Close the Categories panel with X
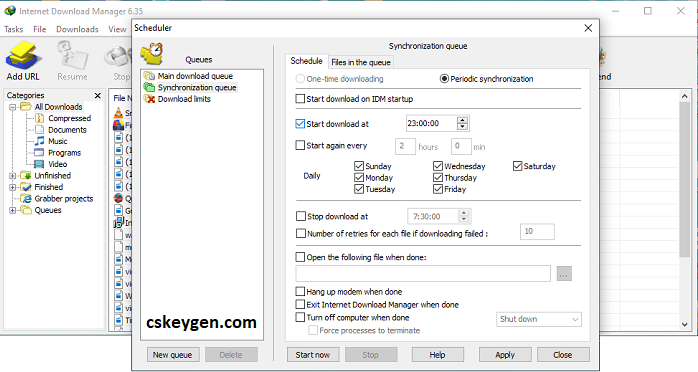This screenshot has width=698, height=372. point(97,95)
